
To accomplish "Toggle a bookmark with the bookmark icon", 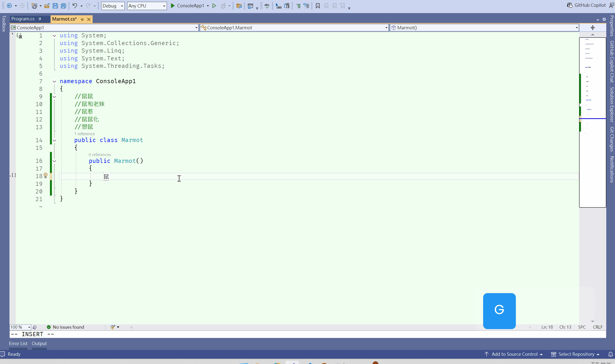I will (x=318, y=6).
